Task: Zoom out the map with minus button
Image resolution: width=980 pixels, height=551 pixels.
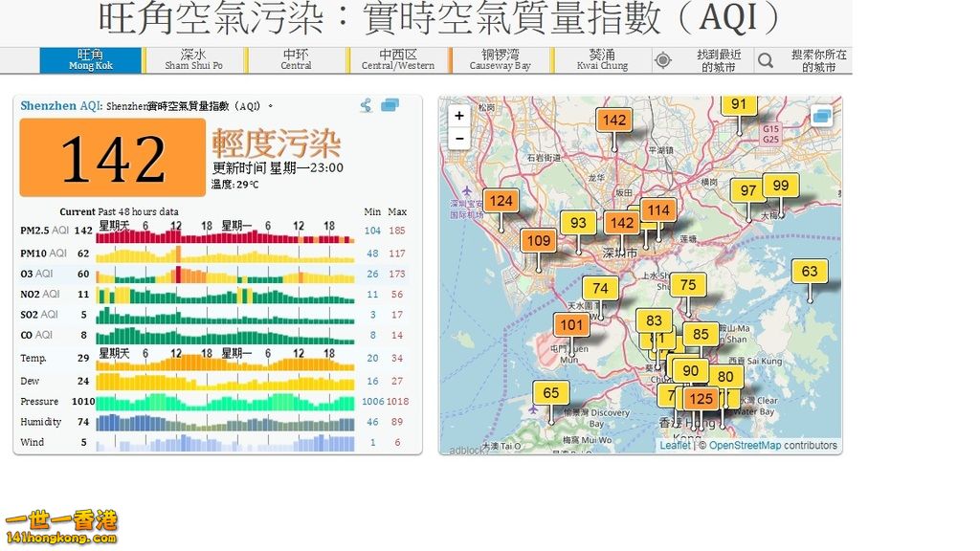Action: 459,138
